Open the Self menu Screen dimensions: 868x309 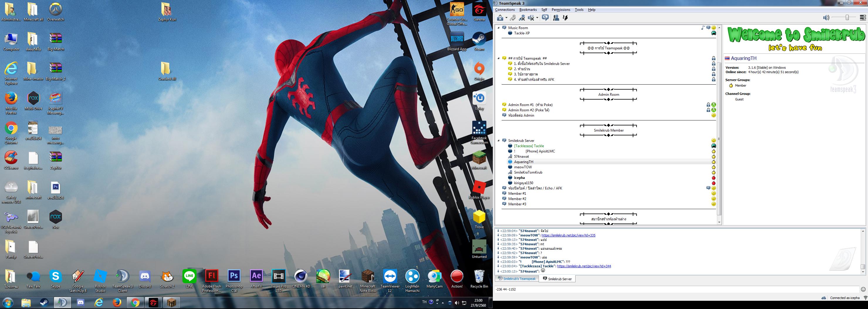(544, 10)
